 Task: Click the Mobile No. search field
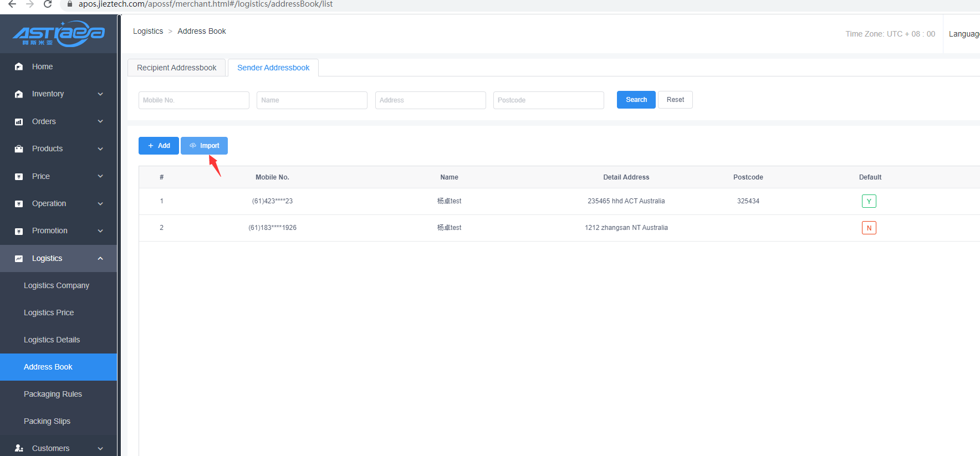[x=193, y=100]
